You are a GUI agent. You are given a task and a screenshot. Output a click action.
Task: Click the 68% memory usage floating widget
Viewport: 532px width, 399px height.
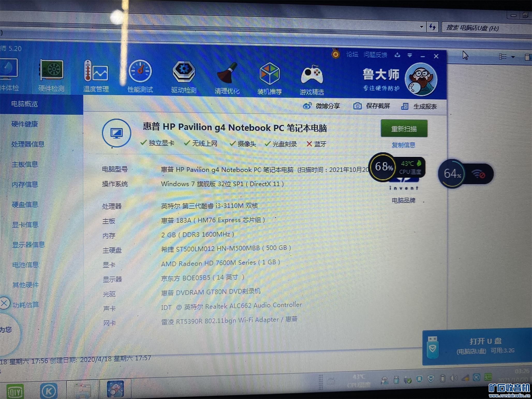pyautogui.click(x=383, y=167)
